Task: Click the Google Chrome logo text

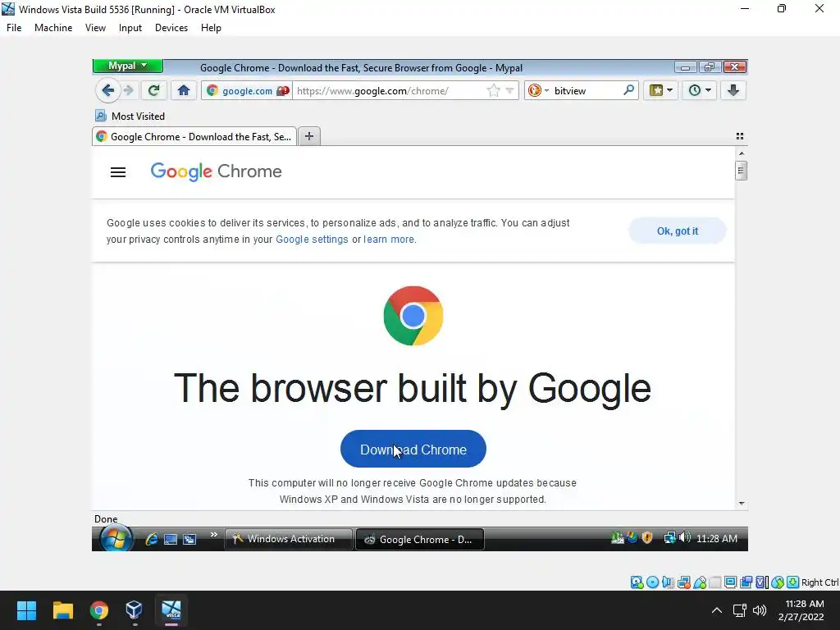Action: pos(216,171)
